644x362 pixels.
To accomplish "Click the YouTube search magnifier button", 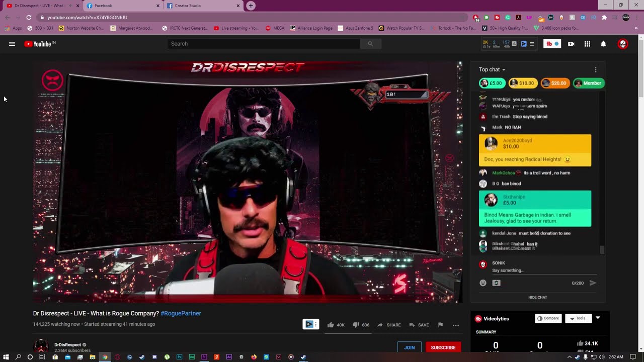I will point(370,44).
